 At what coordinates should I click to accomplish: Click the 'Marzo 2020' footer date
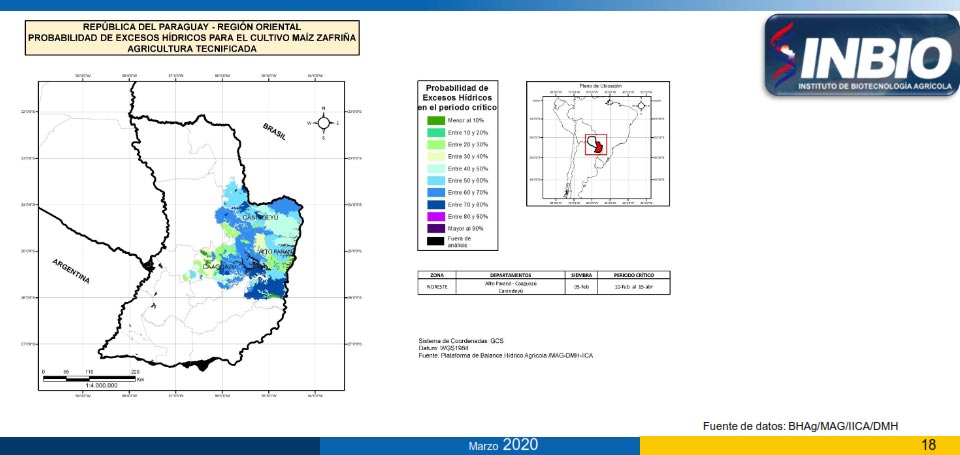[507, 444]
